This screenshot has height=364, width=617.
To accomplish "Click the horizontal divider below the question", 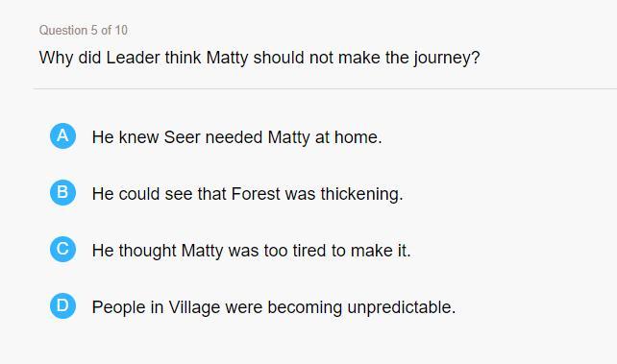I will click(325, 88).
